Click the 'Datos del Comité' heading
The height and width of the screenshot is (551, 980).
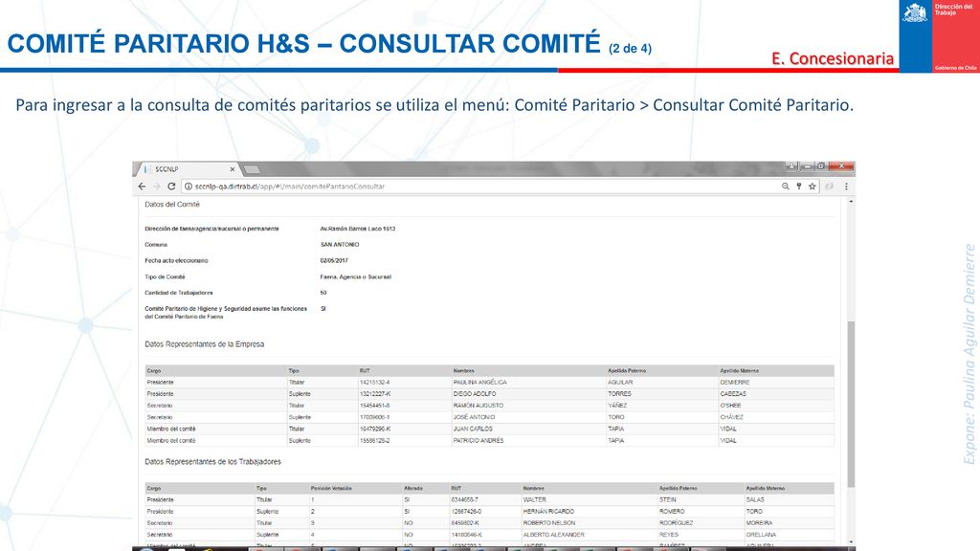[x=172, y=205]
